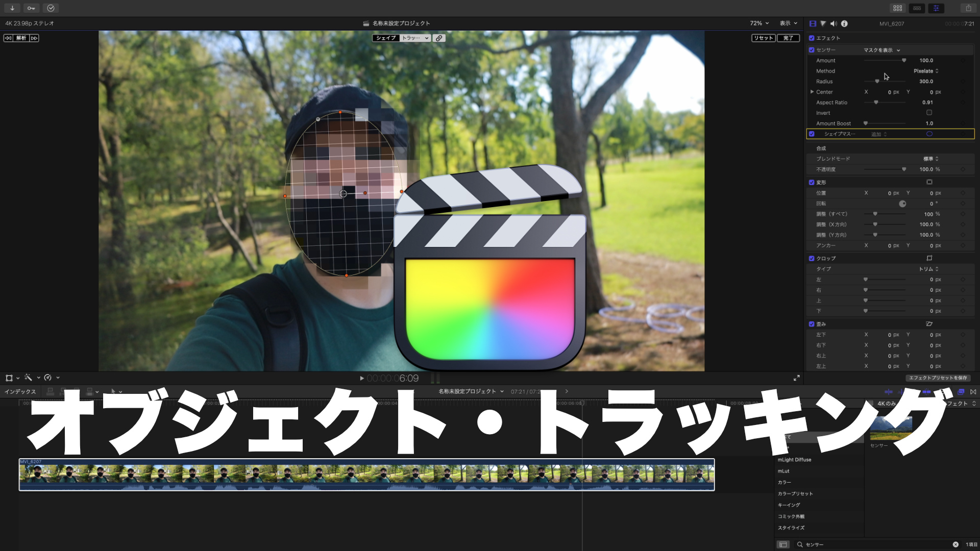The image size is (980, 551).
Task: Open the インデックス timeline index
Action: 20,392
